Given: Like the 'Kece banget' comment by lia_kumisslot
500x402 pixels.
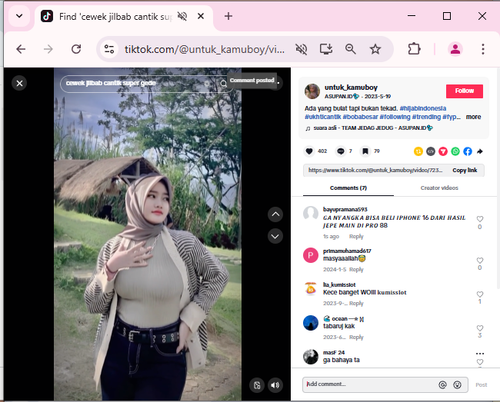Looking at the screenshot, I should pos(480,294).
